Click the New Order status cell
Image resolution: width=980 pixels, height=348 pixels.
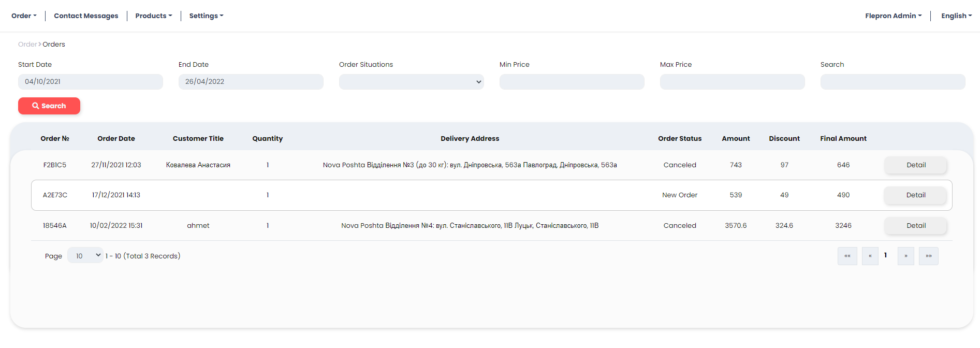pyautogui.click(x=680, y=195)
